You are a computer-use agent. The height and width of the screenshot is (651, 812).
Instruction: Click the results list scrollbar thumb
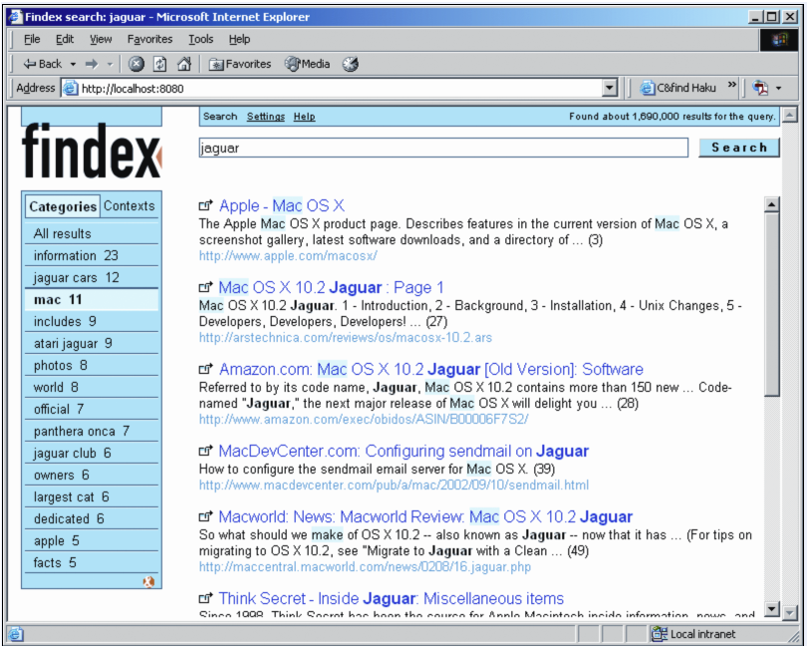coord(771,304)
